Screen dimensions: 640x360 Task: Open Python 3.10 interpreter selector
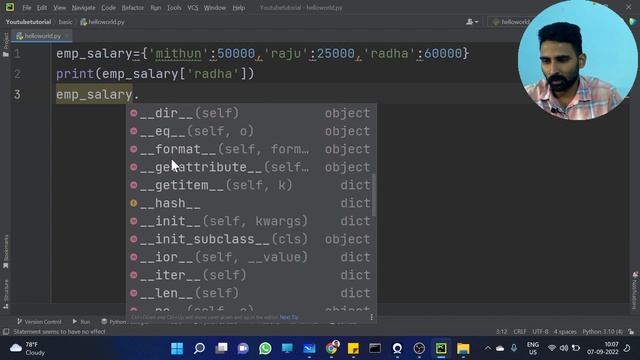pos(602,332)
